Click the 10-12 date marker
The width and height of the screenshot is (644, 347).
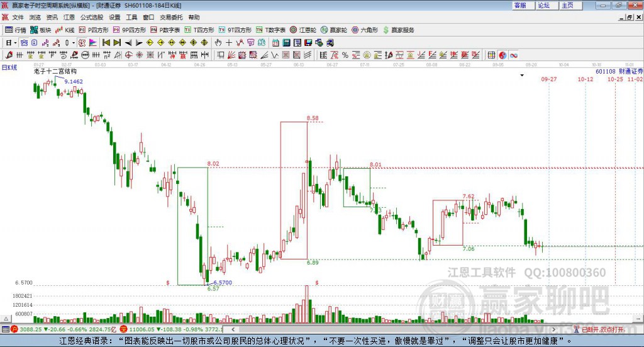point(586,79)
